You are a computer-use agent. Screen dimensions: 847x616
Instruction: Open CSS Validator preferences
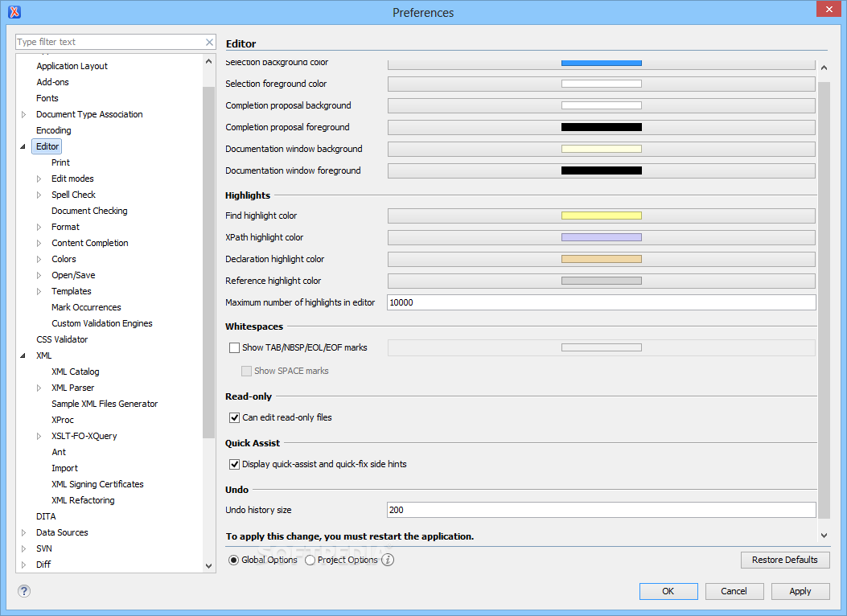point(62,339)
